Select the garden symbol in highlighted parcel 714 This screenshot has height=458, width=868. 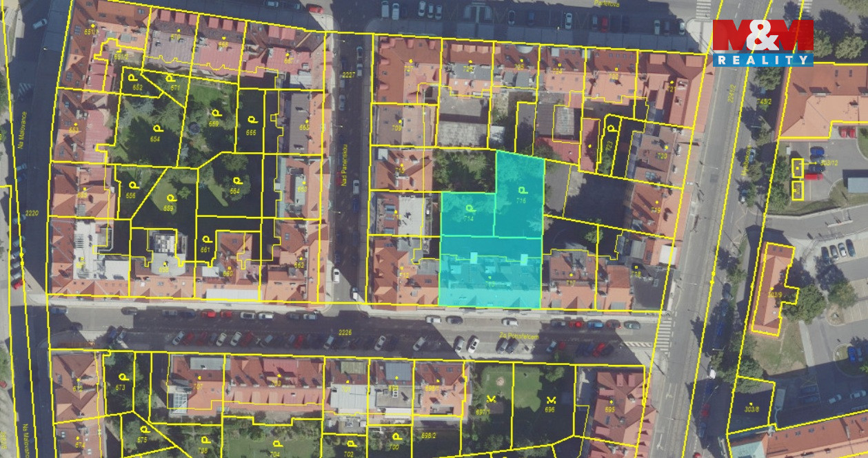470,208
